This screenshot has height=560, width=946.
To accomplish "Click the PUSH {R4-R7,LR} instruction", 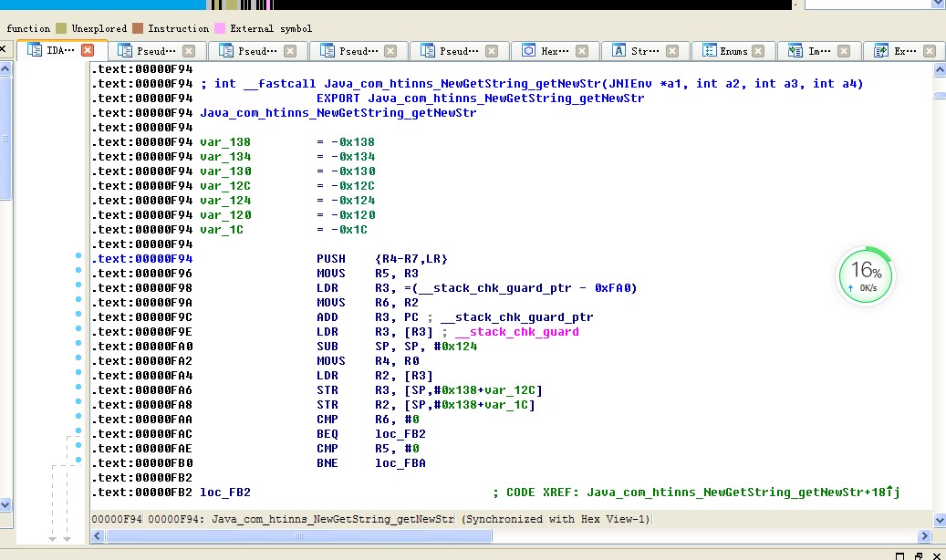I will [x=382, y=259].
